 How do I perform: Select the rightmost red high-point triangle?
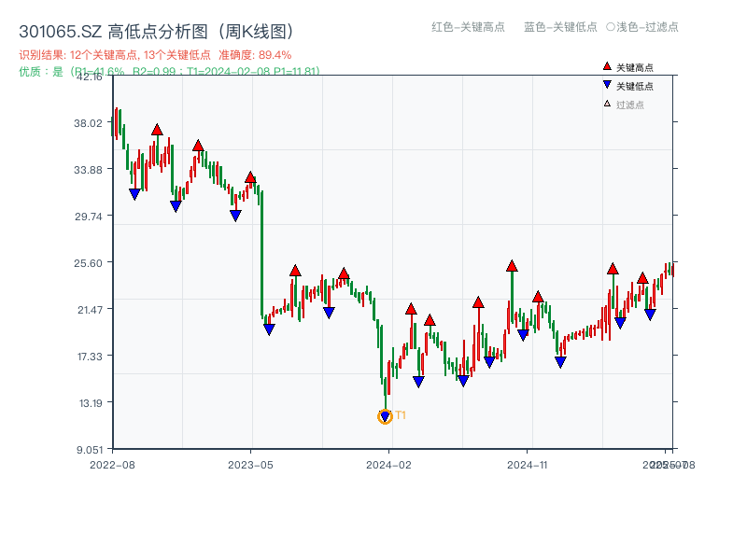[x=642, y=278]
